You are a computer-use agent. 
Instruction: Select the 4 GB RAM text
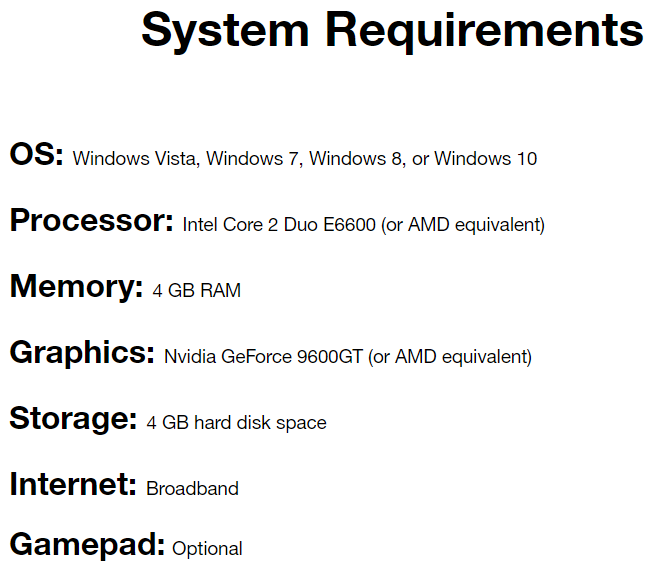[197, 291]
